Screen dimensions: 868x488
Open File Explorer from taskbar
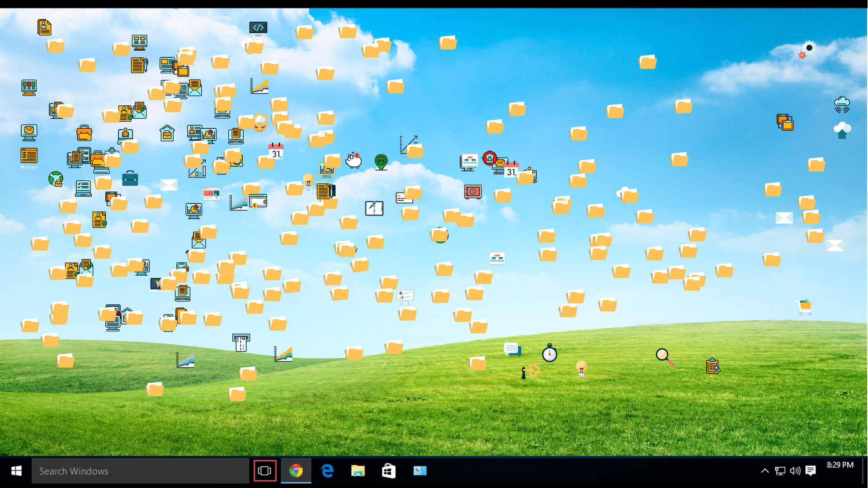358,471
